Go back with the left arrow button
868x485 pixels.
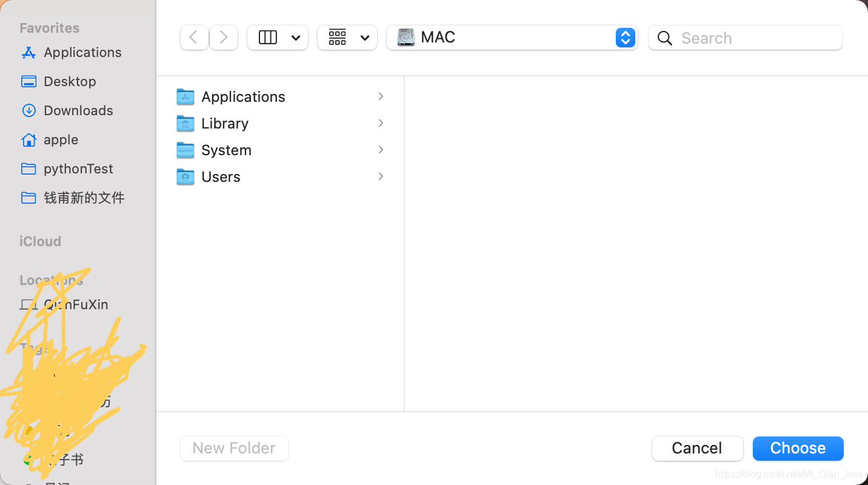point(194,38)
